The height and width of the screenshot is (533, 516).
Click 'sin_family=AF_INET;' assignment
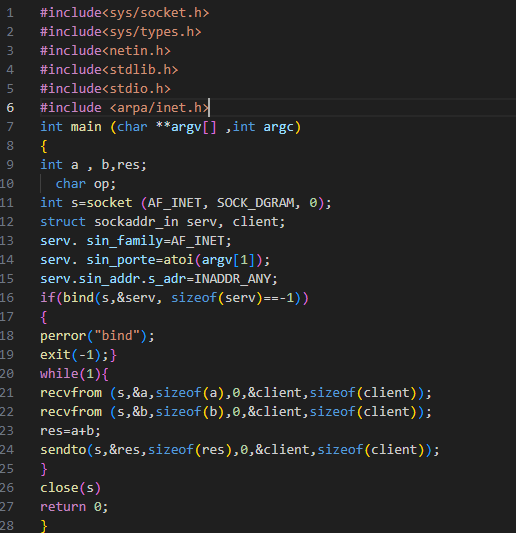(x=159, y=241)
